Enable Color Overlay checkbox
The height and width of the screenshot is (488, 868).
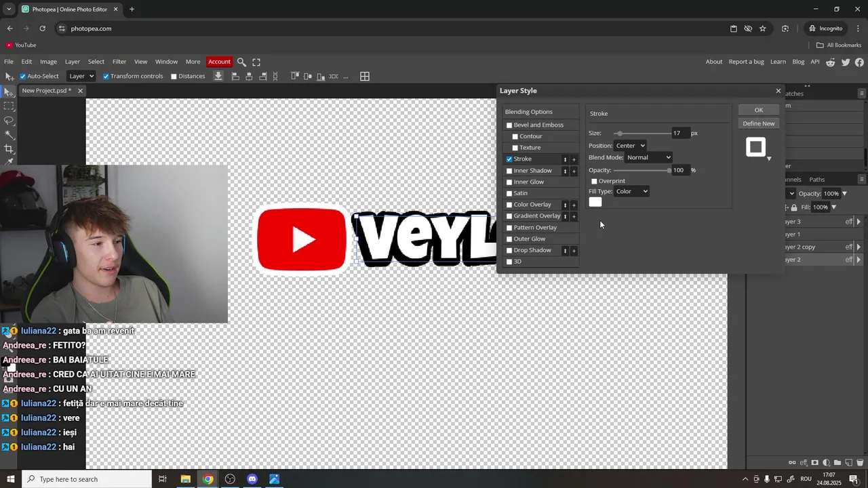[x=509, y=205]
